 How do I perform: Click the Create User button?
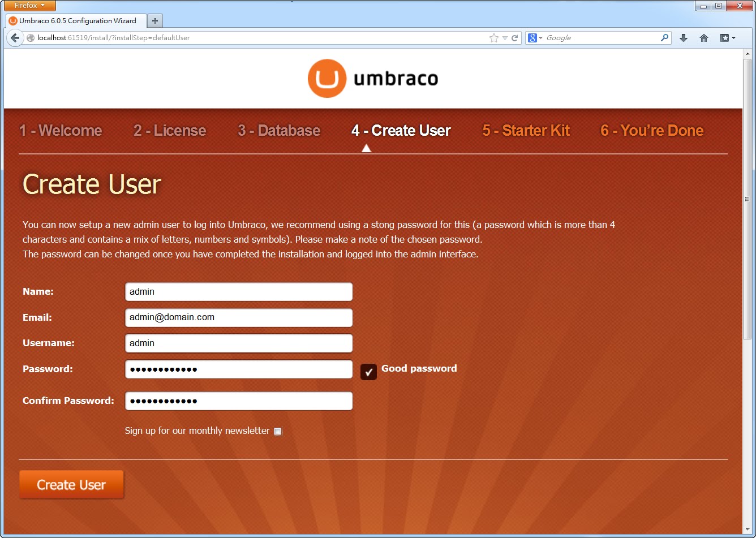click(x=71, y=485)
